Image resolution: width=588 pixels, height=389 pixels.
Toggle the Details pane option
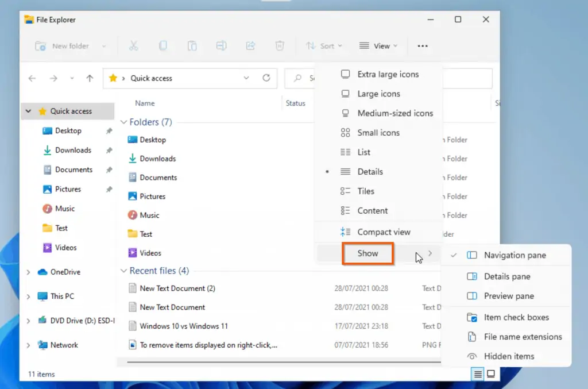[x=506, y=276]
